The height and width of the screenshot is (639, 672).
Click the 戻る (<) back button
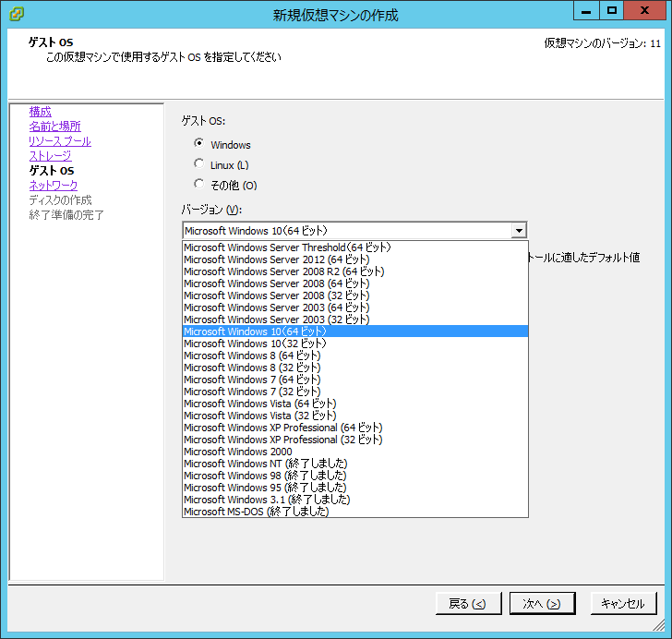click(x=468, y=603)
